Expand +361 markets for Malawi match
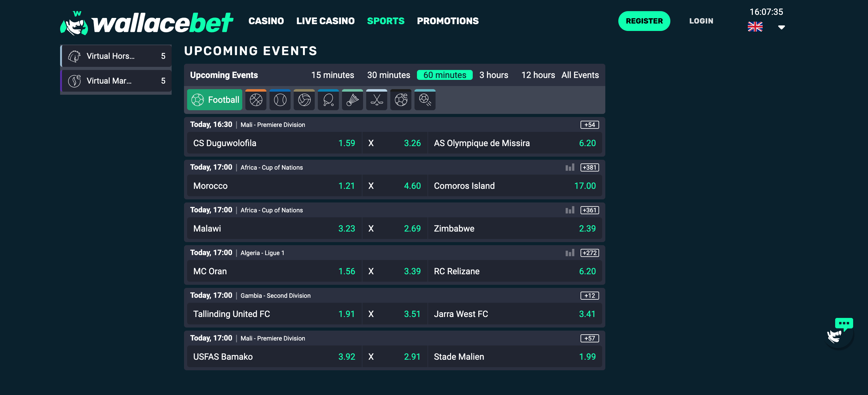 (x=590, y=210)
